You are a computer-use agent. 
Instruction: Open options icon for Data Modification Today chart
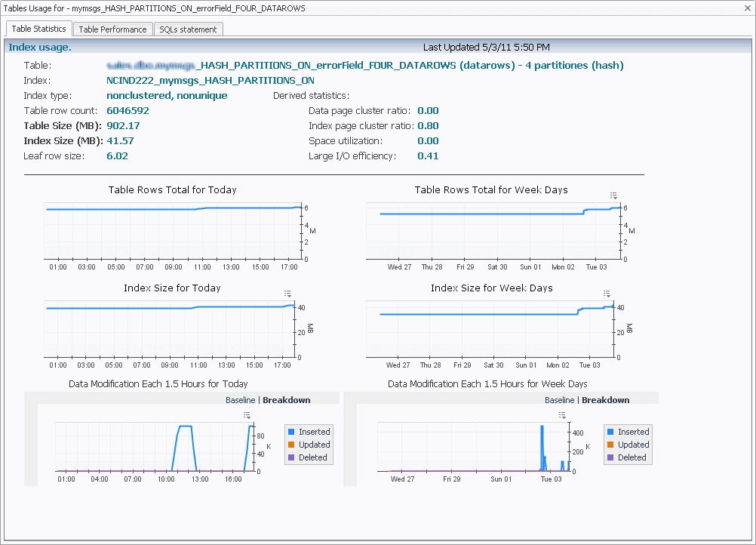247,414
